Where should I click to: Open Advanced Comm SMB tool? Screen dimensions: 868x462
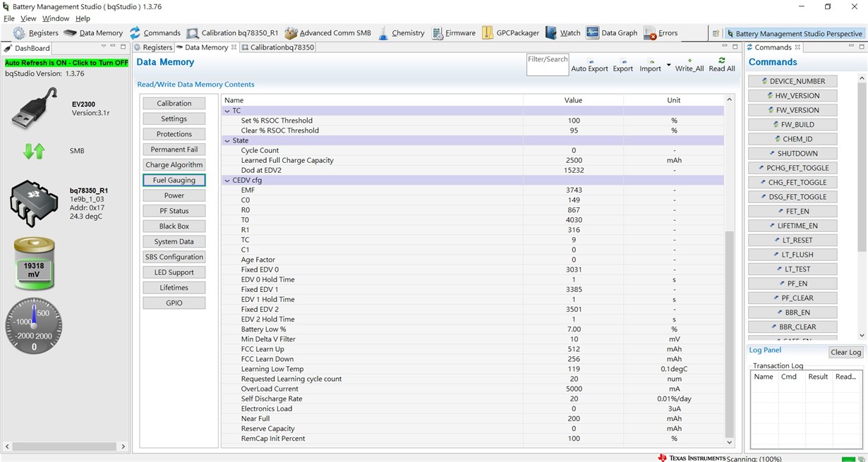click(327, 33)
